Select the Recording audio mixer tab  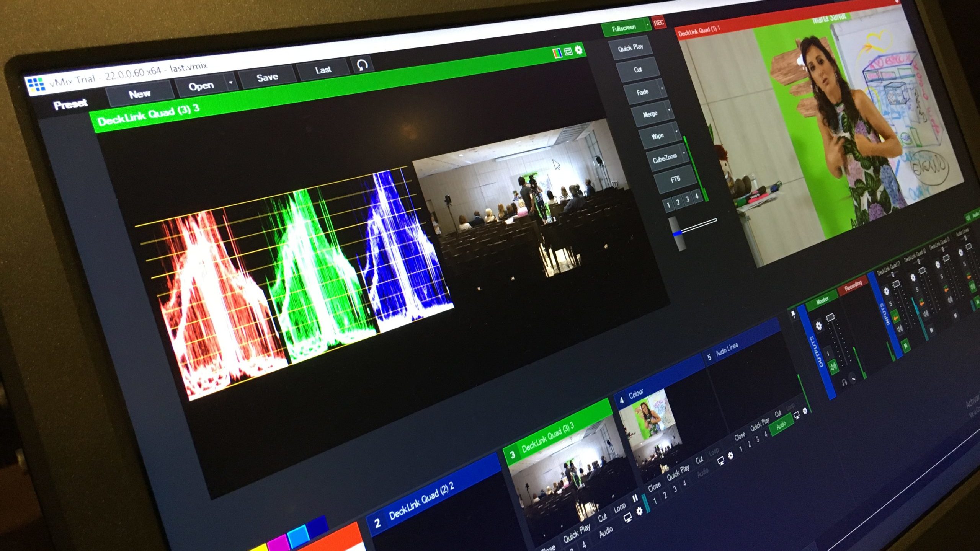click(853, 285)
